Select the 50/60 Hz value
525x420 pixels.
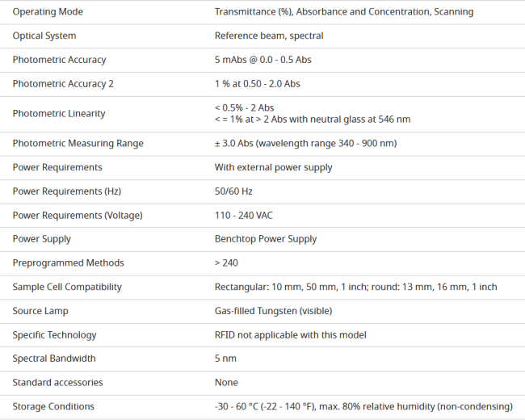pos(233,191)
